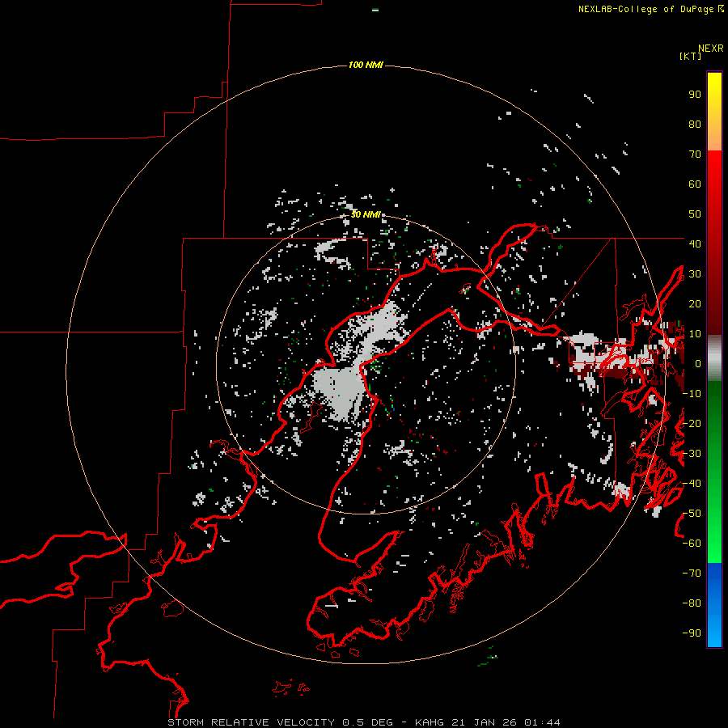Click the -20 value on velocity scale
The width and height of the screenshot is (728, 728).
coord(692,423)
